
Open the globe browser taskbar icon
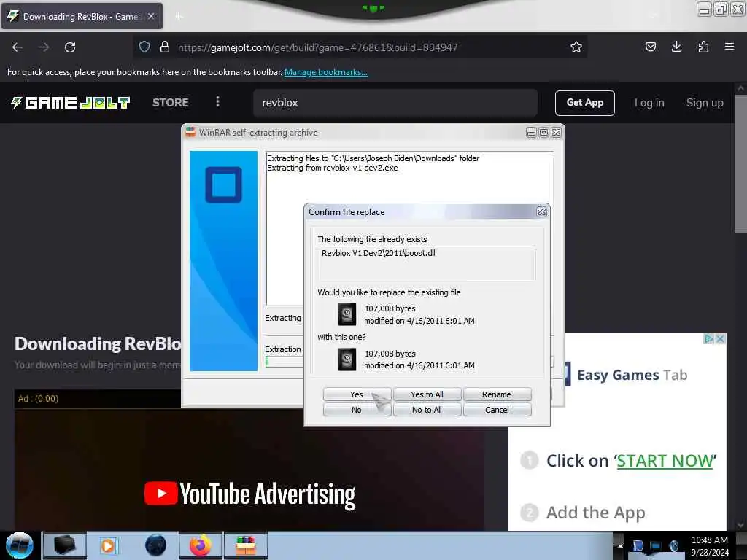pyautogui.click(x=156, y=545)
